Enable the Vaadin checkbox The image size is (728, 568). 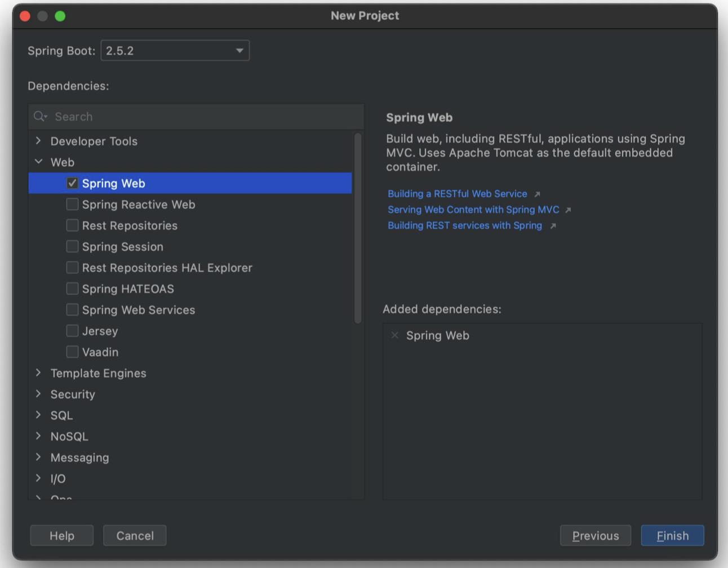pos(72,352)
